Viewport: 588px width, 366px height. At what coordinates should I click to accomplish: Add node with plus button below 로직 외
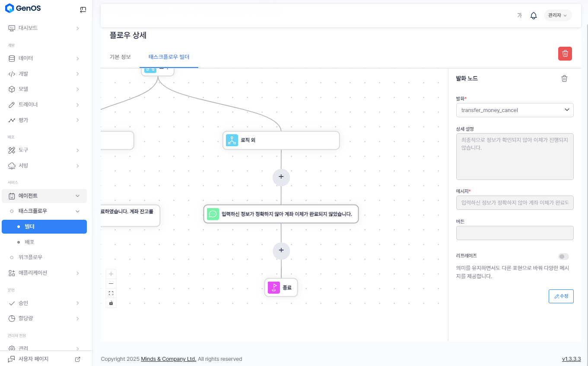click(x=281, y=177)
